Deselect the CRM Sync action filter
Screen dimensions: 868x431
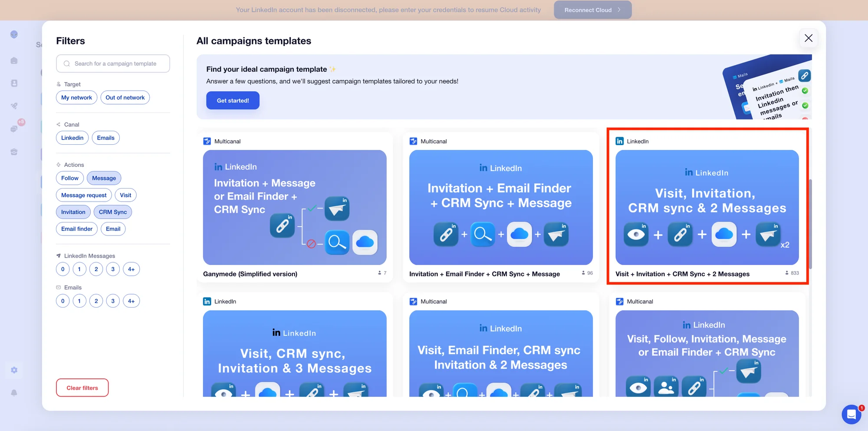(113, 212)
